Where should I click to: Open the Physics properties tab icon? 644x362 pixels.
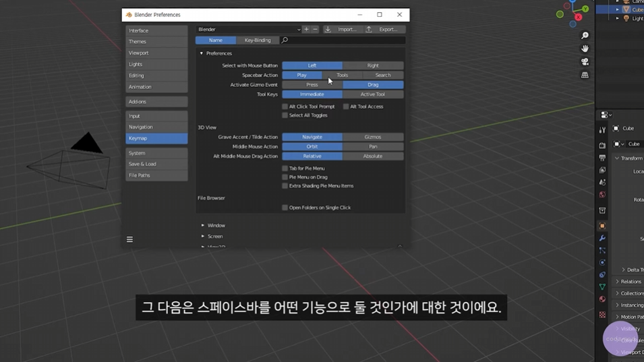602,262
